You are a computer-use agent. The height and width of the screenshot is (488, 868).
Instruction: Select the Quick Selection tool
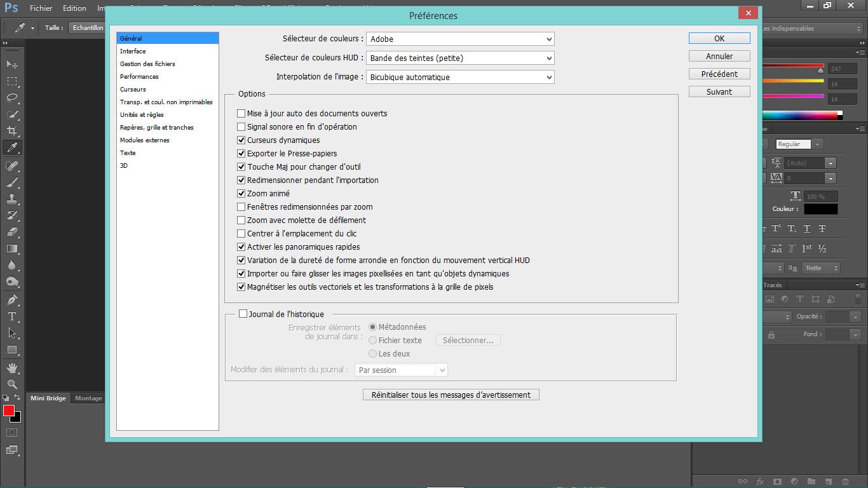pos(12,114)
